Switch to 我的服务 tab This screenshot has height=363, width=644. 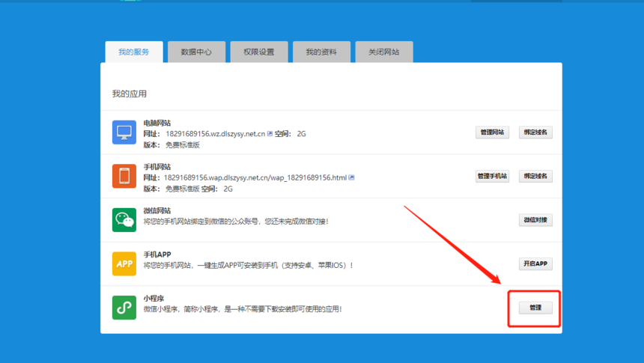[134, 52]
